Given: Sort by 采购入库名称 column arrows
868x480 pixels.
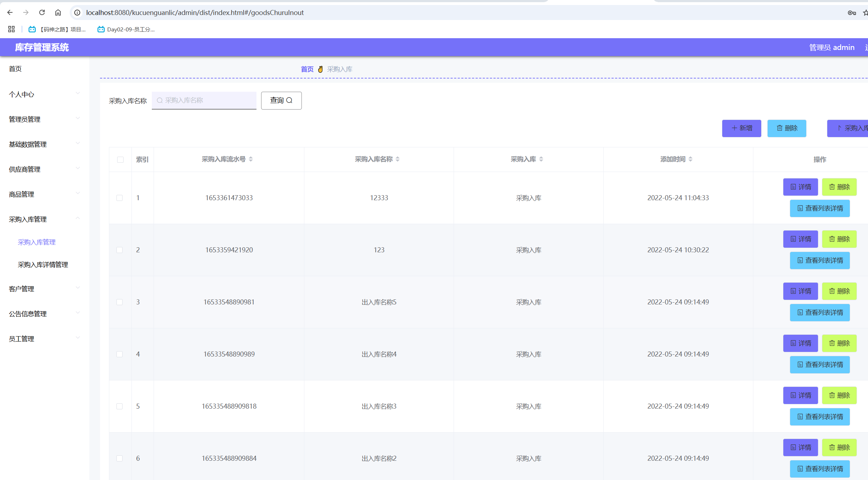Looking at the screenshot, I should click(x=398, y=159).
